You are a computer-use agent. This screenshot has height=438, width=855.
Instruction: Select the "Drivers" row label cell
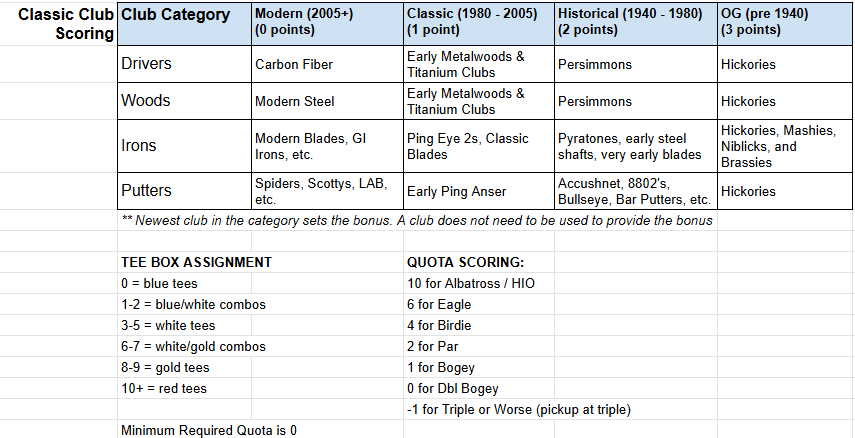click(x=183, y=64)
